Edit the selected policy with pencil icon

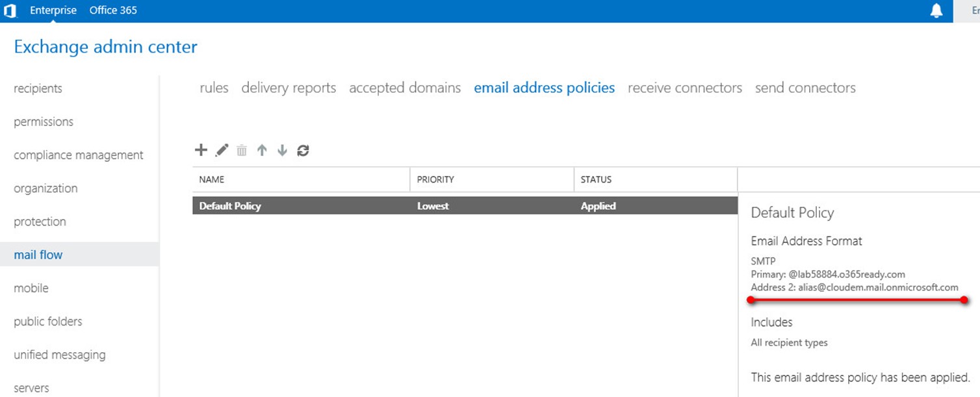click(x=222, y=150)
